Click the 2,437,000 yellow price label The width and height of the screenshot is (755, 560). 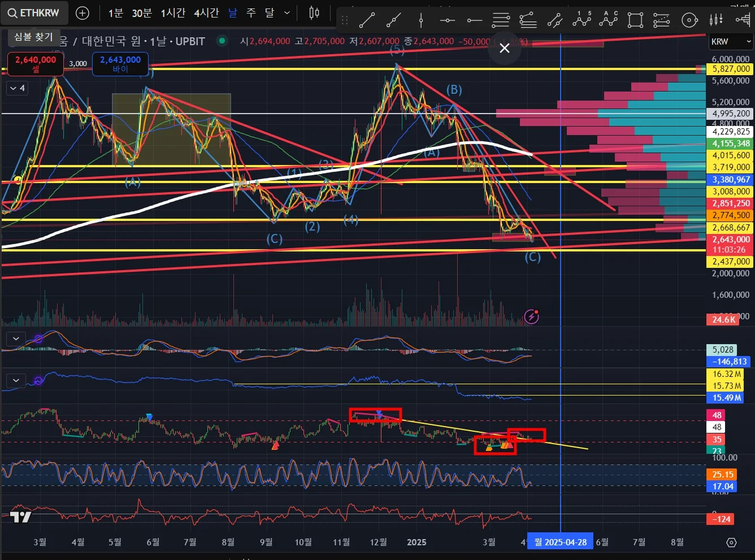(x=731, y=262)
